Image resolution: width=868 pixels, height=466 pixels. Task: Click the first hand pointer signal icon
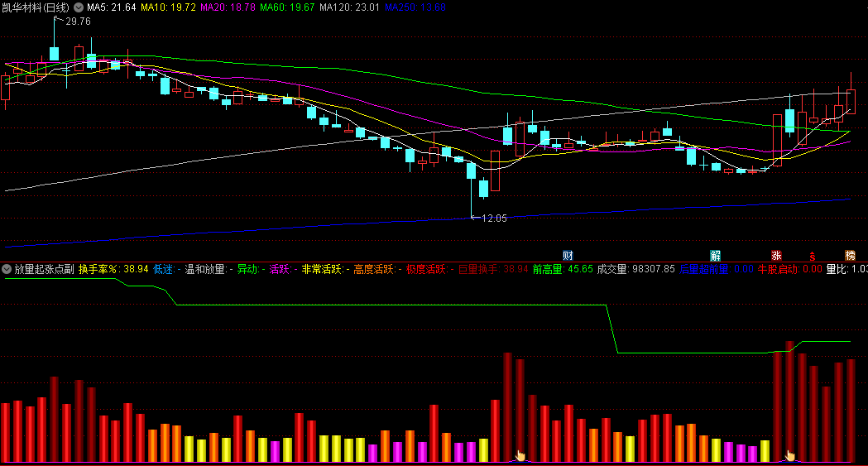pyautogui.click(x=520, y=455)
